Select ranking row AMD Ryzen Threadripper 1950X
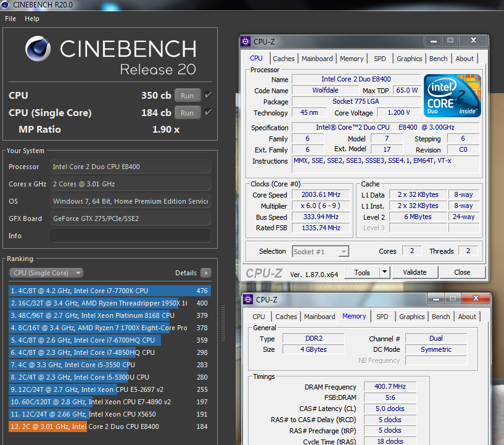This screenshot has height=445, width=504. (110, 303)
